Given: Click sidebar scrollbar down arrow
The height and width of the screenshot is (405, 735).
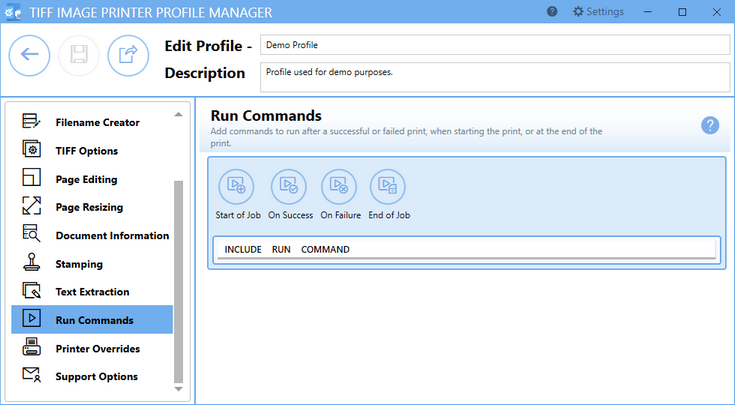Looking at the screenshot, I should coord(178,389).
